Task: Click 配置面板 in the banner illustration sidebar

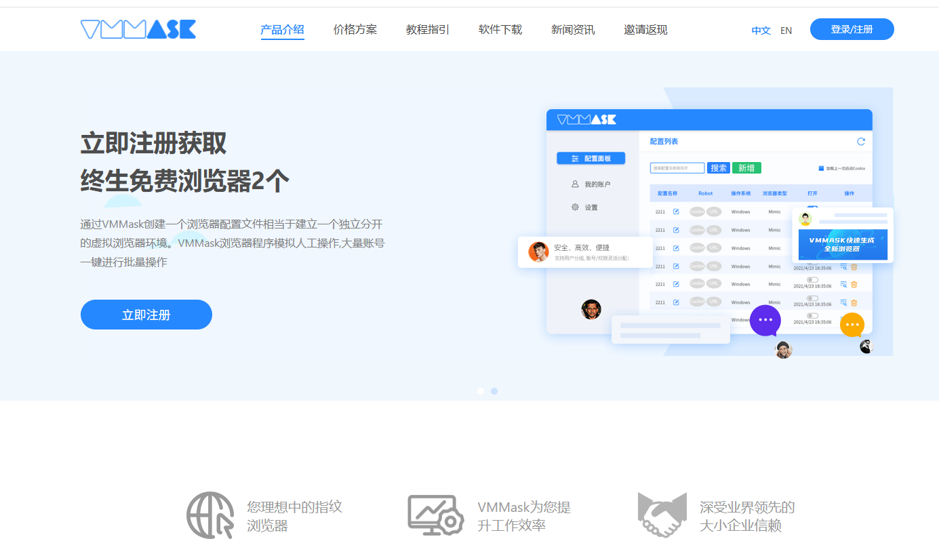Action: click(x=591, y=158)
